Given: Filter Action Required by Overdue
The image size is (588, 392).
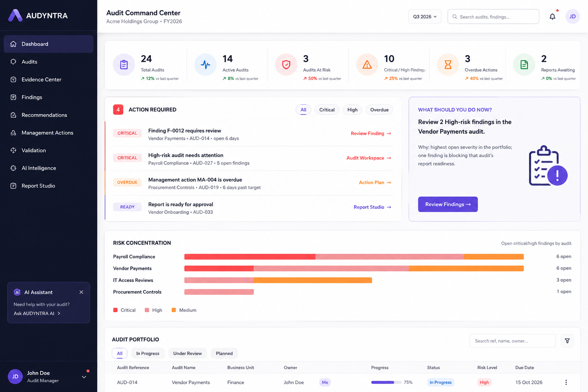Looking at the screenshot, I should (379, 110).
